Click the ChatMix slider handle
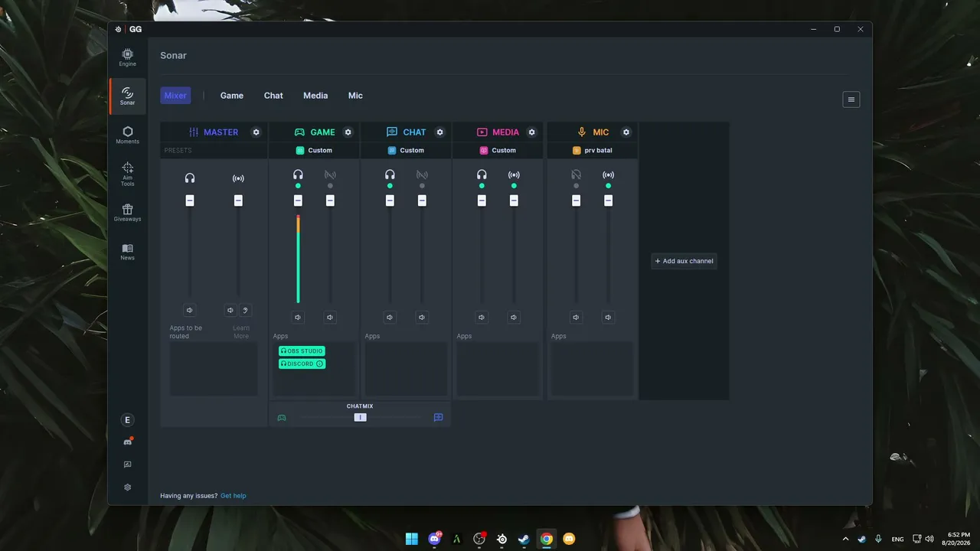This screenshot has width=980, height=551. click(360, 417)
